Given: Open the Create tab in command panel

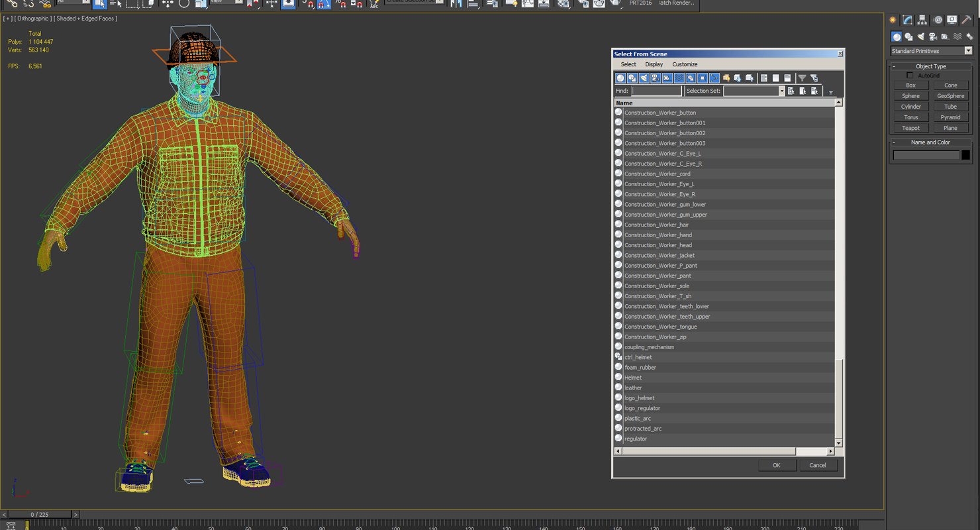Looking at the screenshot, I should pos(893,20).
